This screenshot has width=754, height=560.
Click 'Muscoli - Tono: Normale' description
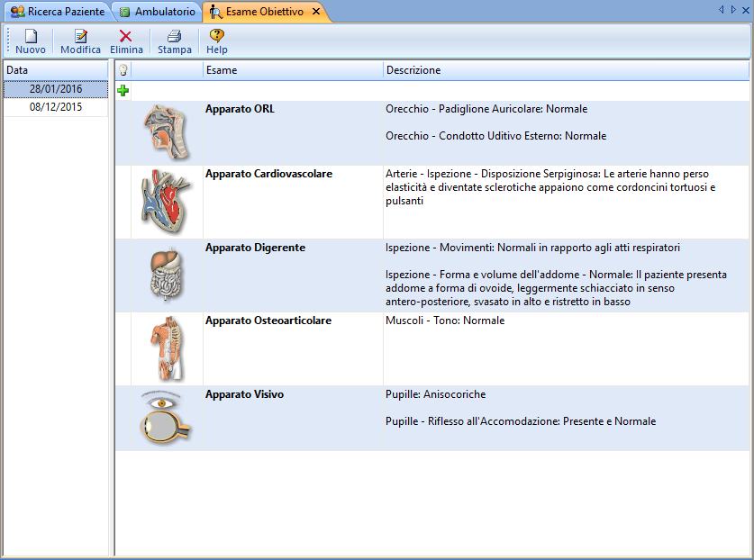445,321
